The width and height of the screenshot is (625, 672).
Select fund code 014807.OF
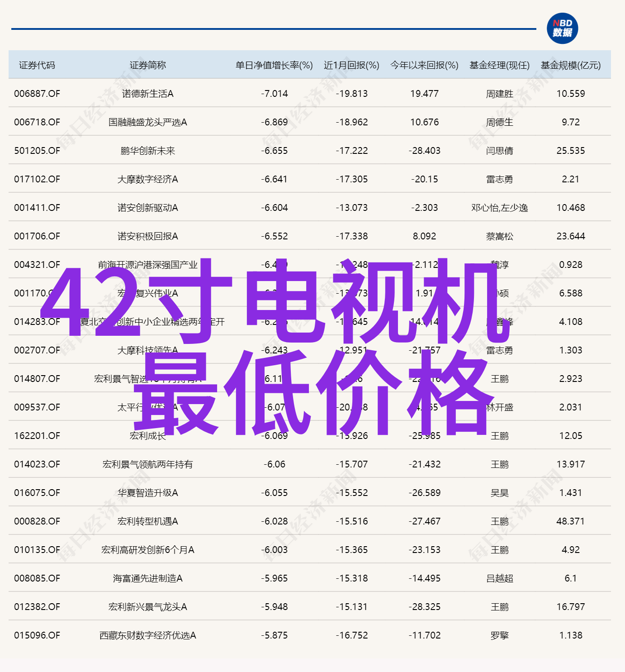coord(37,379)
